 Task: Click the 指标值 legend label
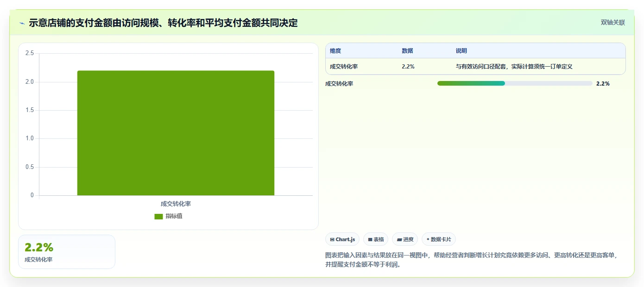(174, 216)
